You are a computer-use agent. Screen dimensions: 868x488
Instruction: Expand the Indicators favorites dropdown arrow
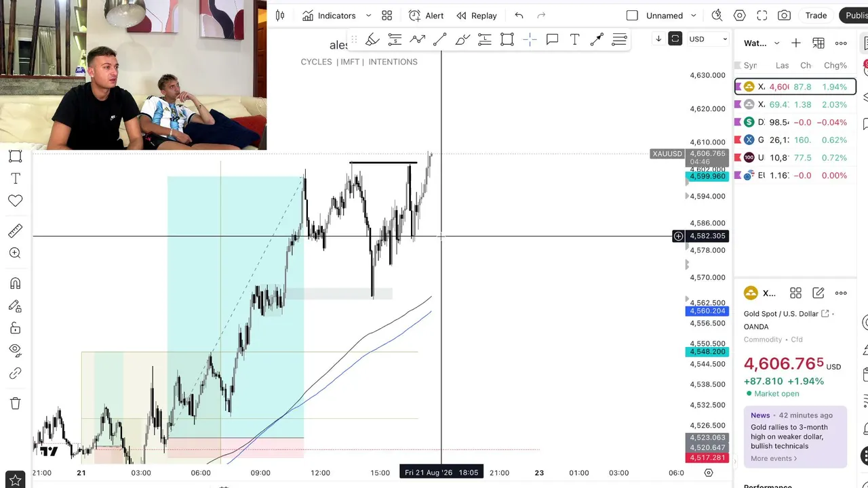pos(368,16)
